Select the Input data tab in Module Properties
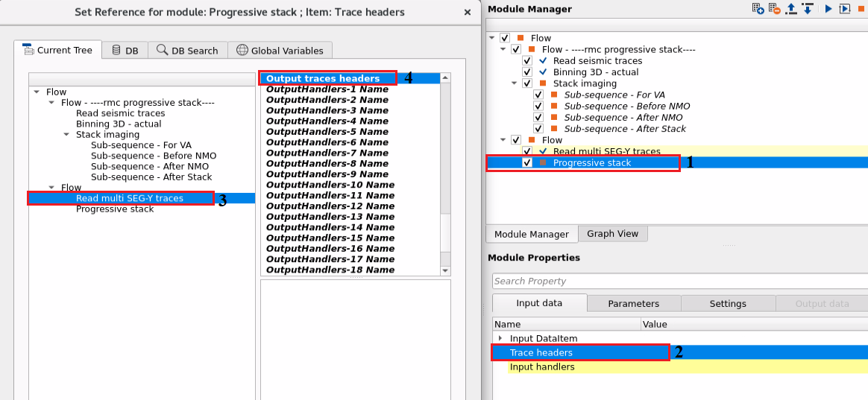 539,303
